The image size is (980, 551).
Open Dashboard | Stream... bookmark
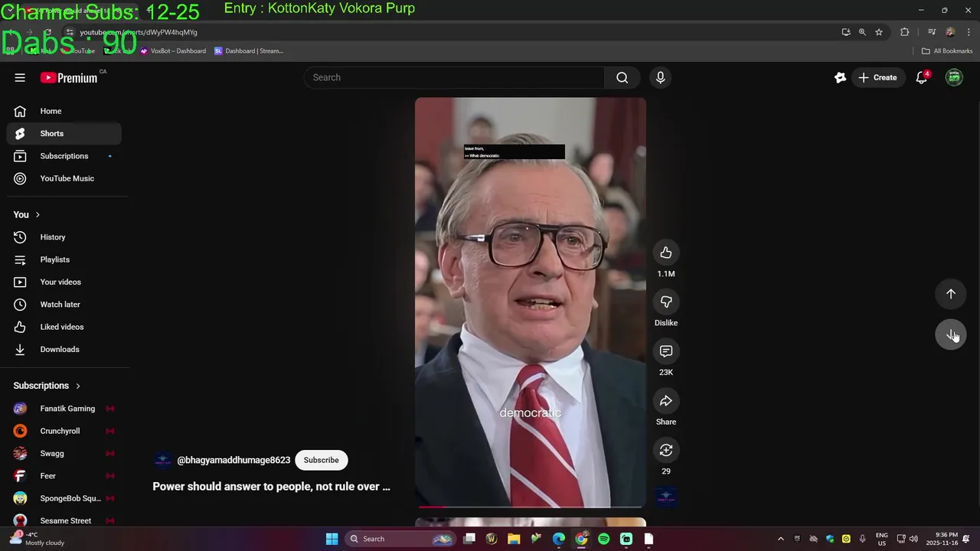tap(249, 51)
